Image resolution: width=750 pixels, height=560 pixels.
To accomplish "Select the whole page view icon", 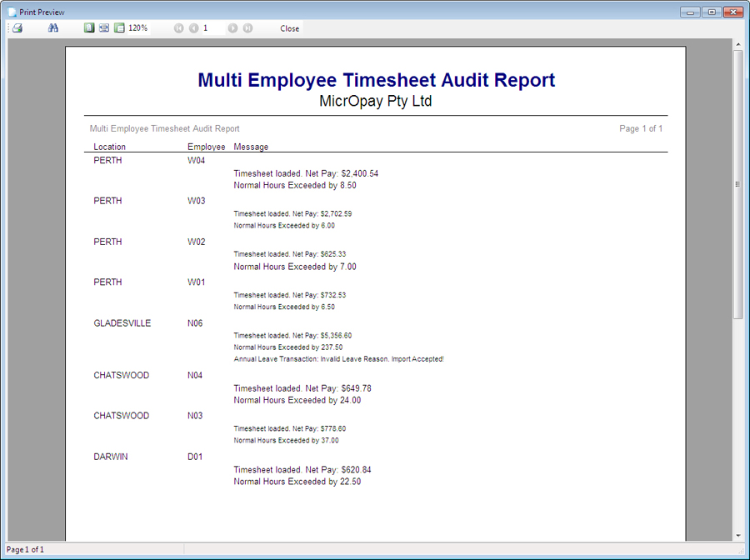I will click(89, 28).
